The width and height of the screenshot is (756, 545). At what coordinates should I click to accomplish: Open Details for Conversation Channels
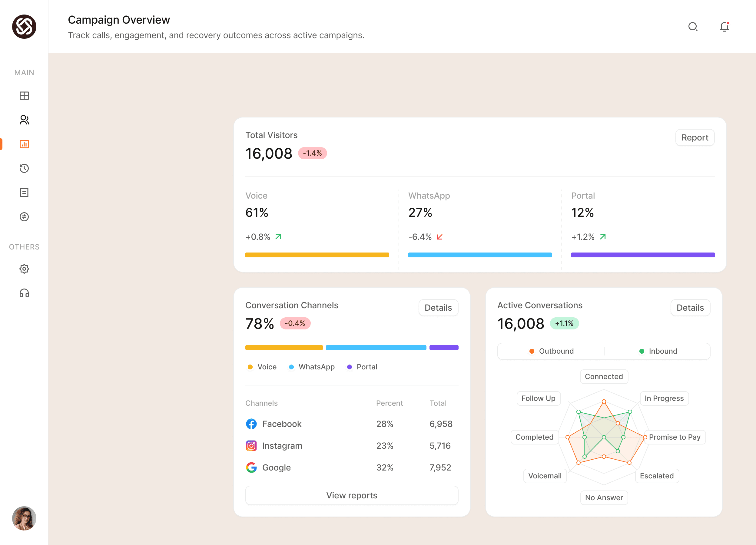point(438,308)
